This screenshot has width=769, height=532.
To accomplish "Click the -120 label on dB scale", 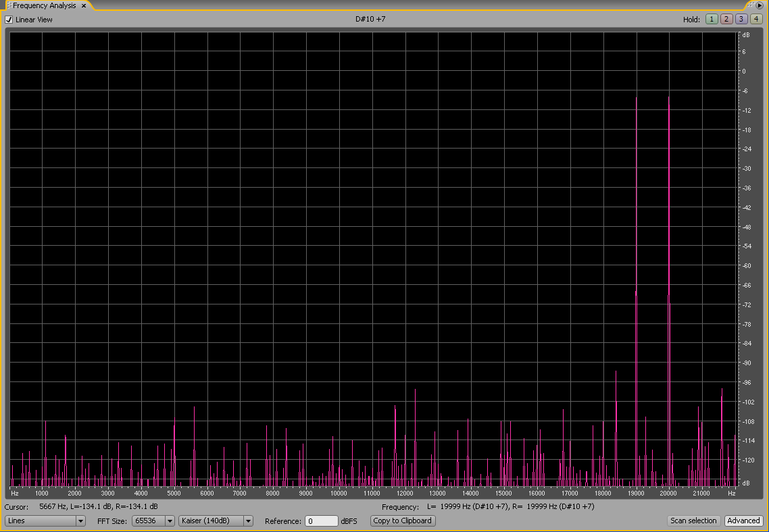I will tap(748, 460).
